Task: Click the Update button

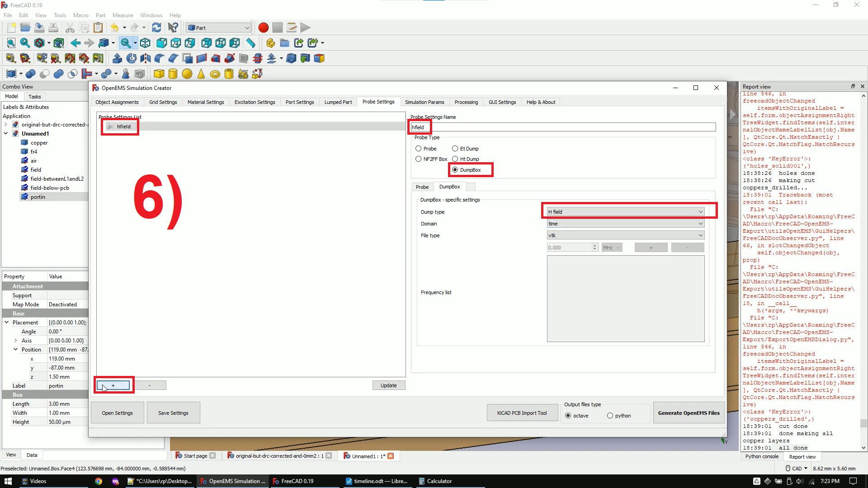Action: point(388,385)
